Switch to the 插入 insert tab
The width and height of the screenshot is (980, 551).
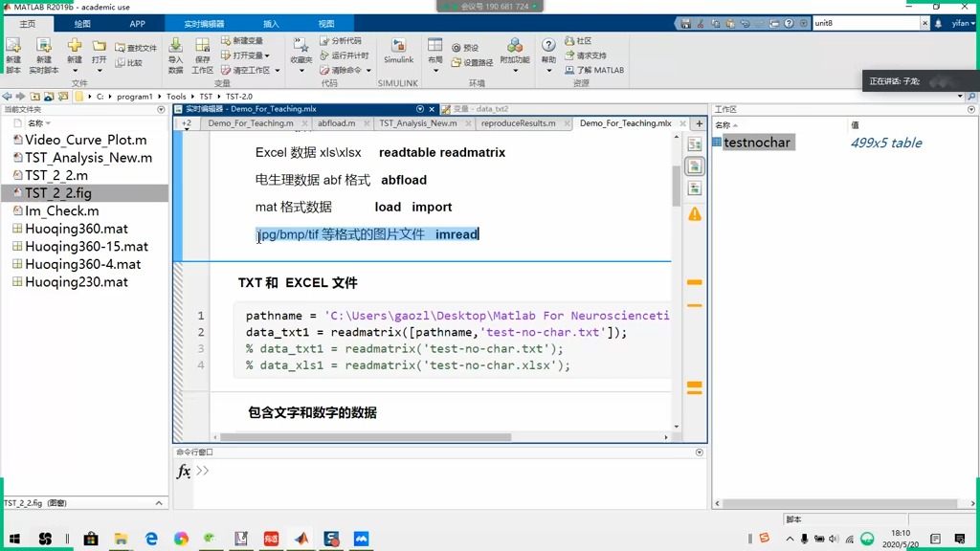[271, 24]
